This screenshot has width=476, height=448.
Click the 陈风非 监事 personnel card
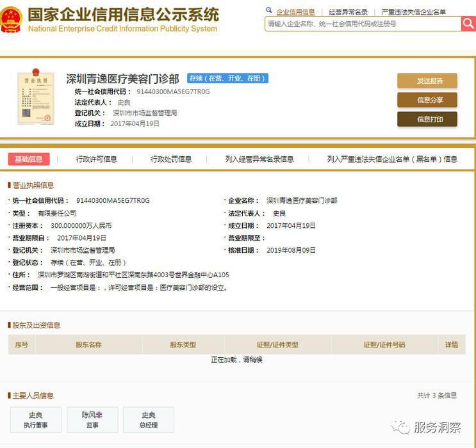pyautogui.click(x=92, y=420)
